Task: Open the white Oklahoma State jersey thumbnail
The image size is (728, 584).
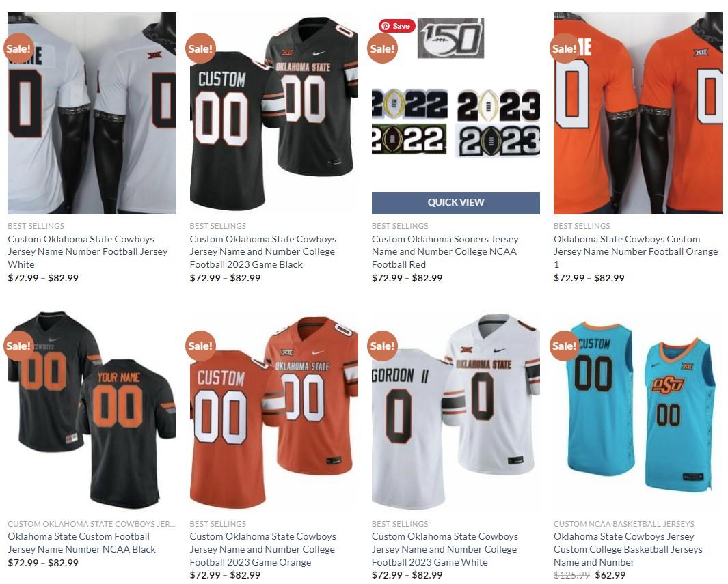Action: coord(92,113)
